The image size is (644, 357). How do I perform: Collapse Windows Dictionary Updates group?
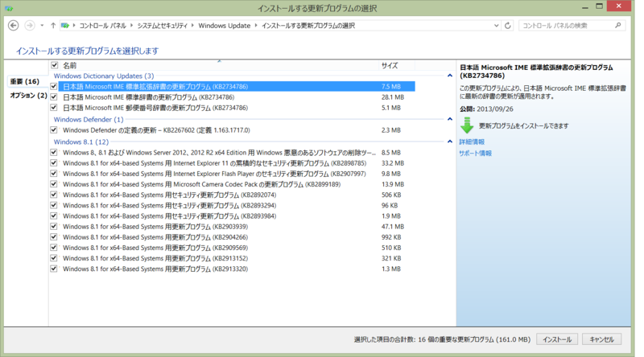click(x=450, y=76)
